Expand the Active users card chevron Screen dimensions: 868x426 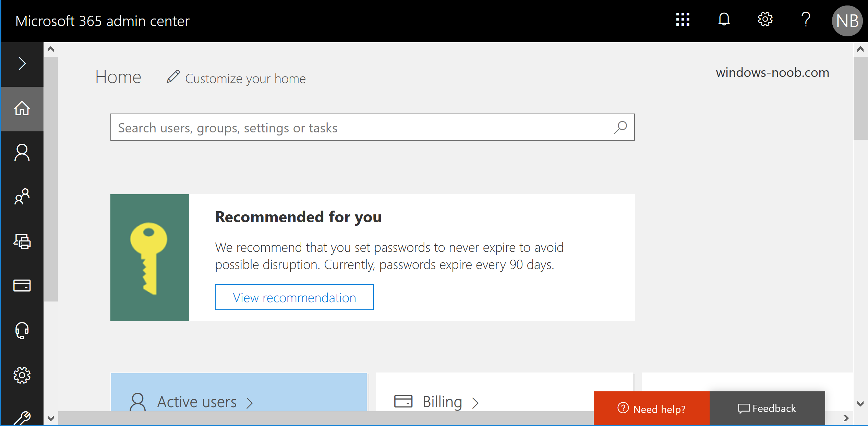(x=250, y=403)
